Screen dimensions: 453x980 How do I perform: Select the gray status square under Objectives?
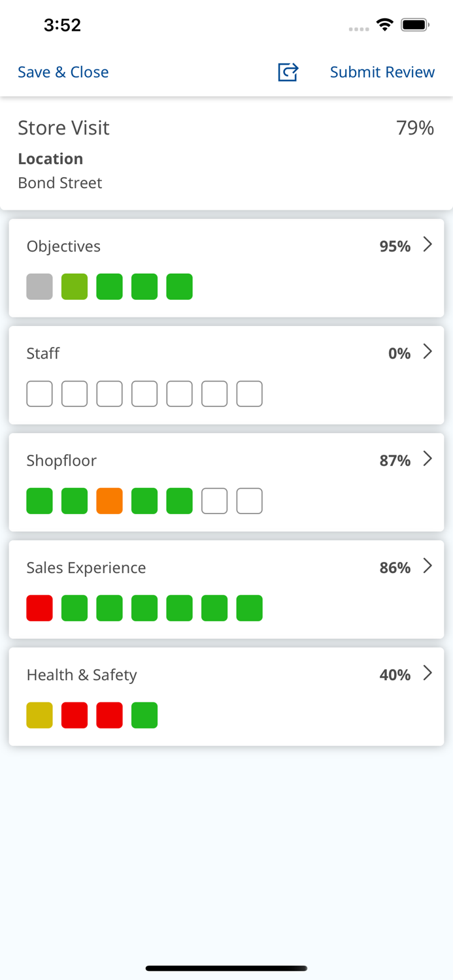(39, 286)
